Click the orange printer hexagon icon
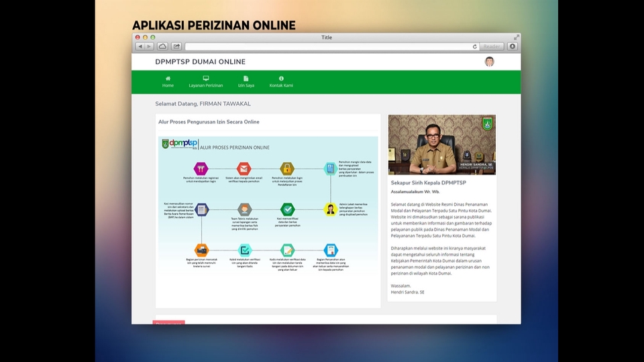 point(201,250)
